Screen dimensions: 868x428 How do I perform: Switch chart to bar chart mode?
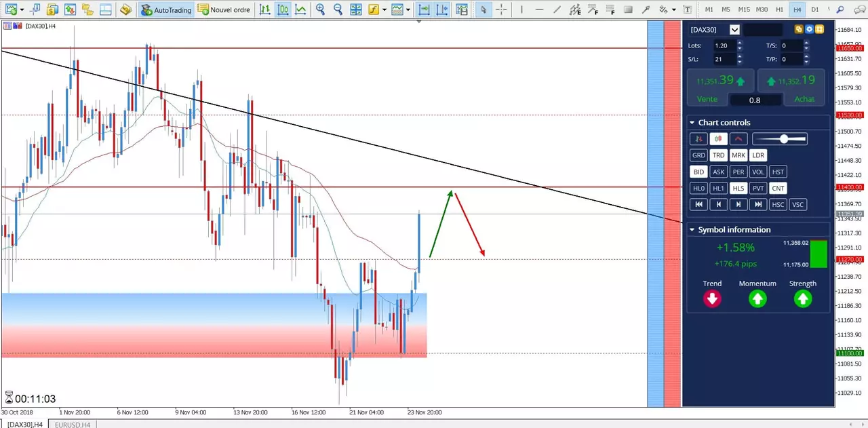tap(265, 9)
